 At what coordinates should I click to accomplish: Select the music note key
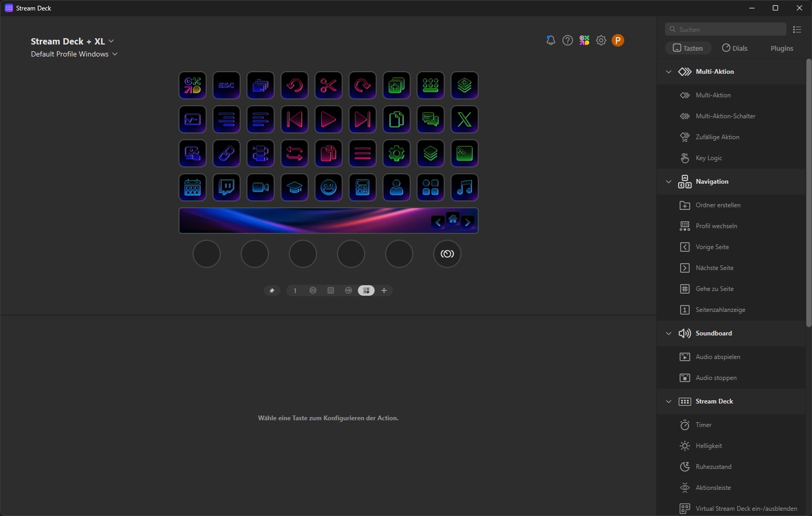click(x=464, y=187)
